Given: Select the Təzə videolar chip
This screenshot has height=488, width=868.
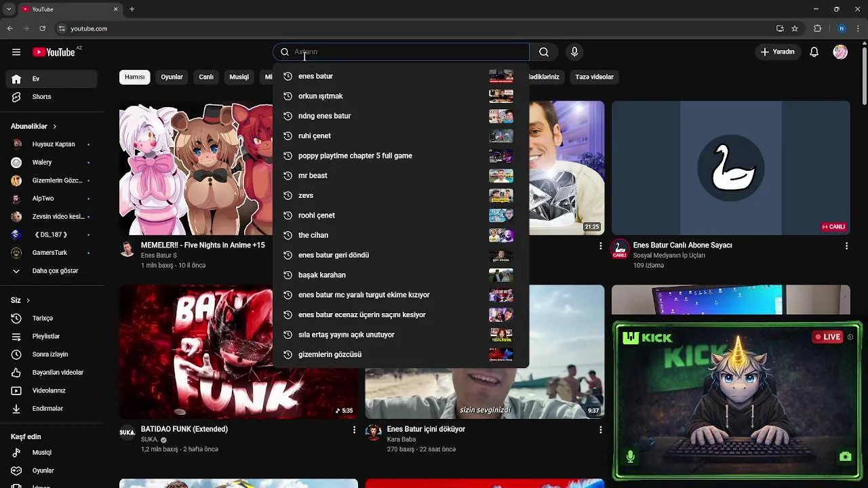Looking at the screenshot, I should tap(594, 77).
